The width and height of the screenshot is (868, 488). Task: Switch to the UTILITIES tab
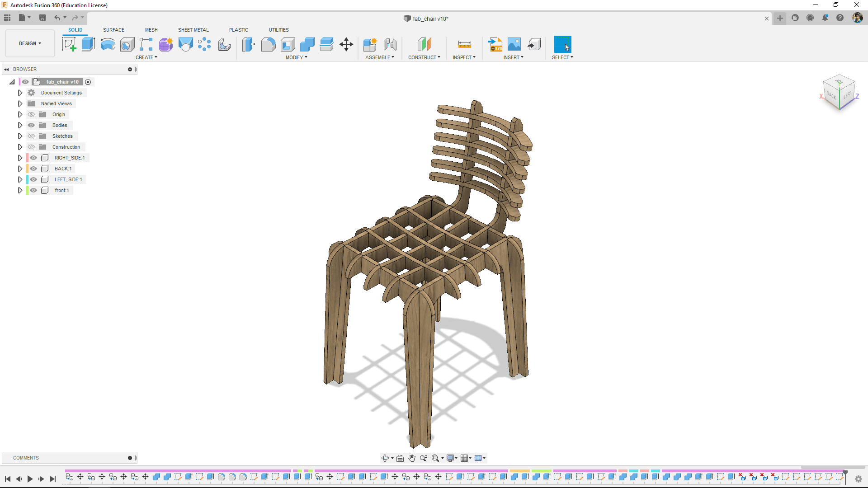pos(279,30)
